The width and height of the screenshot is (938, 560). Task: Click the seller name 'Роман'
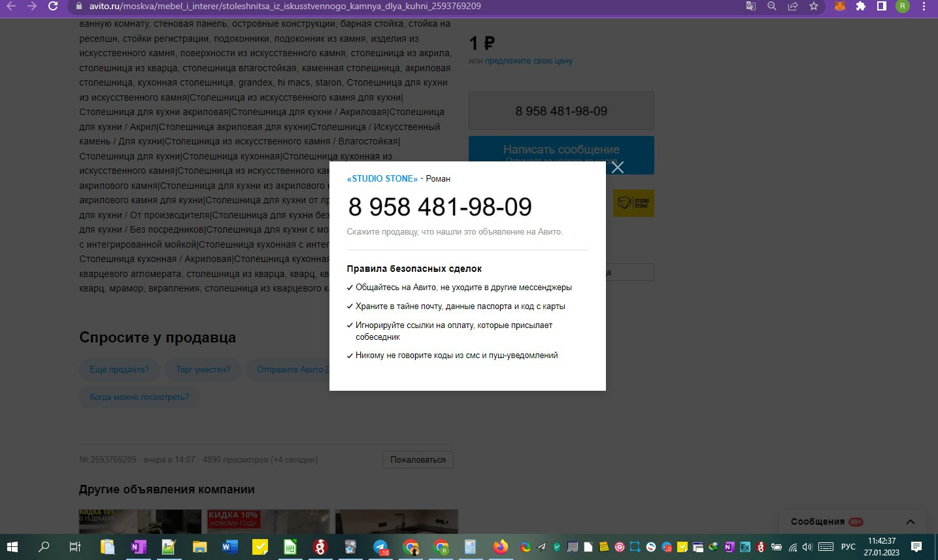tap(438, 178)
